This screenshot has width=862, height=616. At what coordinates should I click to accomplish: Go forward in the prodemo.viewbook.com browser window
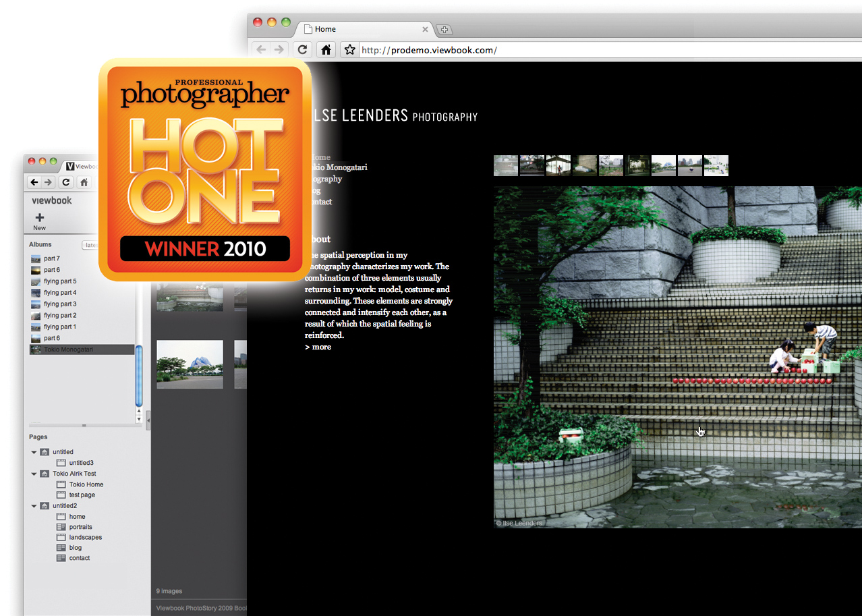click(279, 49)
